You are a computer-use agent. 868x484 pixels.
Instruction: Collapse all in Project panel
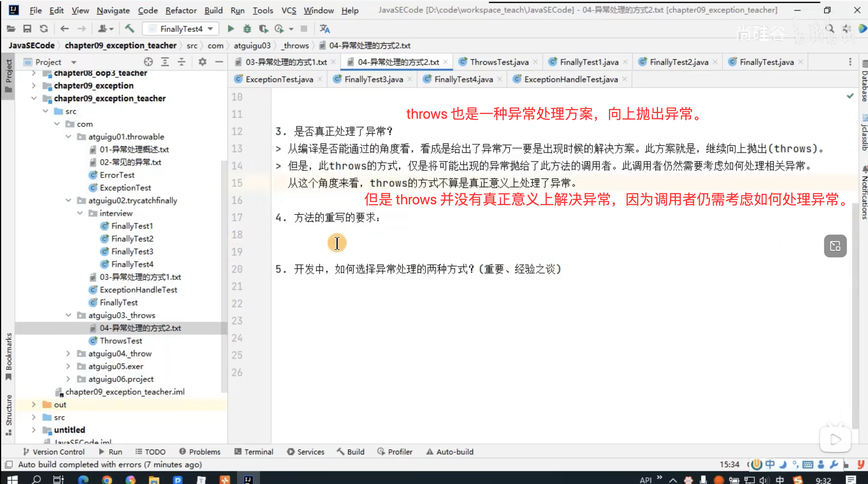pyautogui.click(x=181, y=62)
